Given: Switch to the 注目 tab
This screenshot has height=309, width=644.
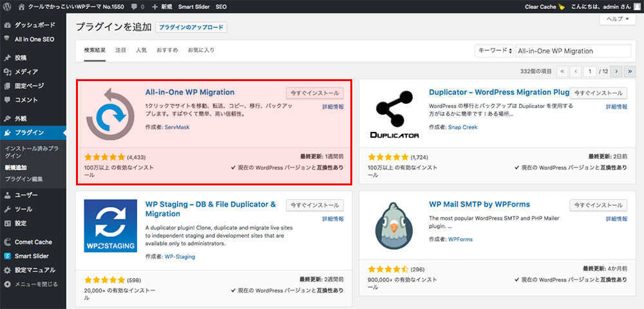Looking at the screenshot, I should click(121, 50).
